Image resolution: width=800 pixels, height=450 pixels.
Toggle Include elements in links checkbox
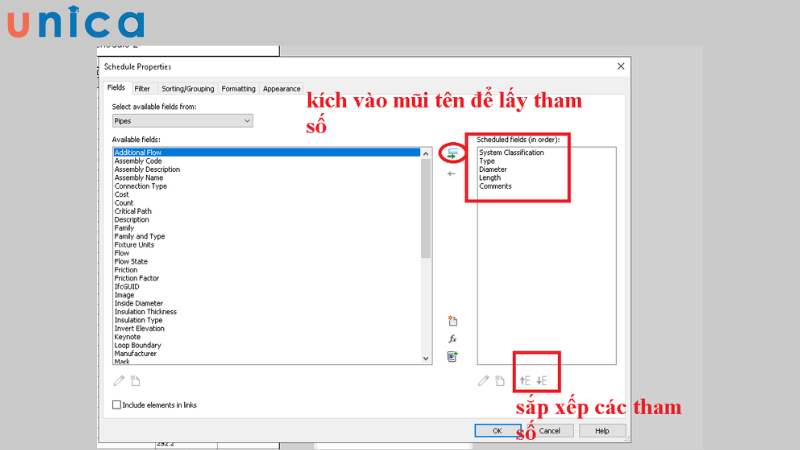click(116, 405)
